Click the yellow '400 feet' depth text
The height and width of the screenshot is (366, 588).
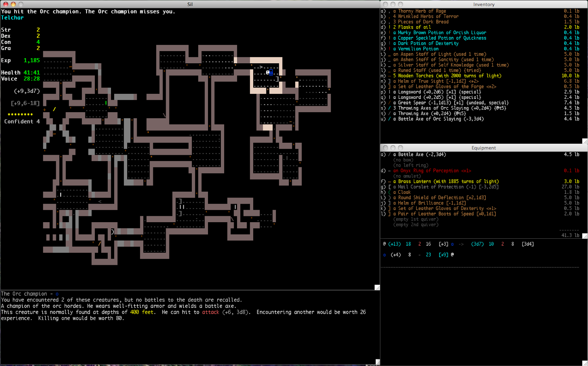[x=142, y=312]
